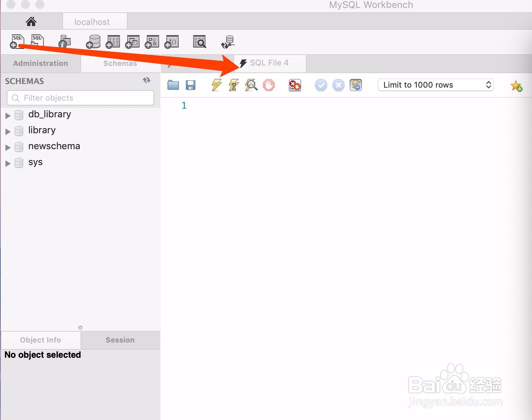Refresh the schemas list

click(x=147, y=80)
